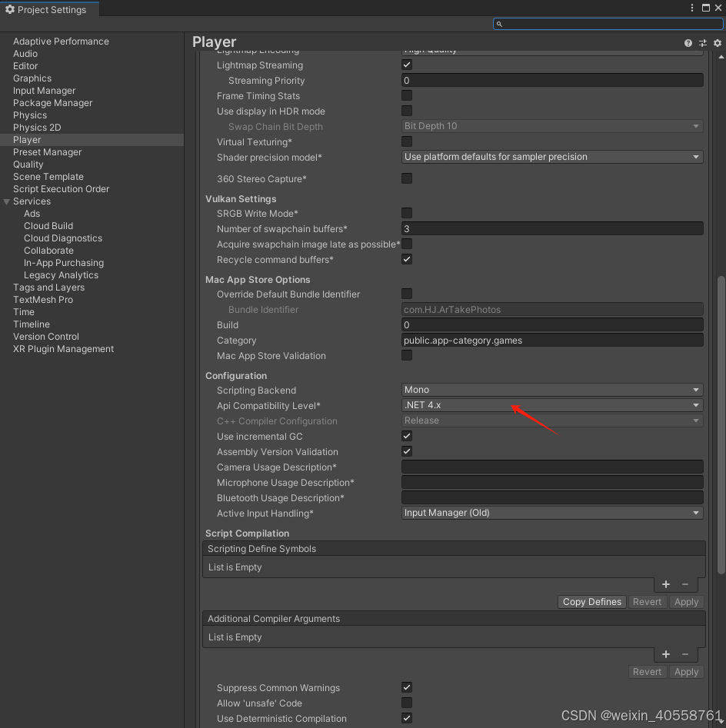
Task: Open the Scripting Backend dropdown
Action: 552,390
